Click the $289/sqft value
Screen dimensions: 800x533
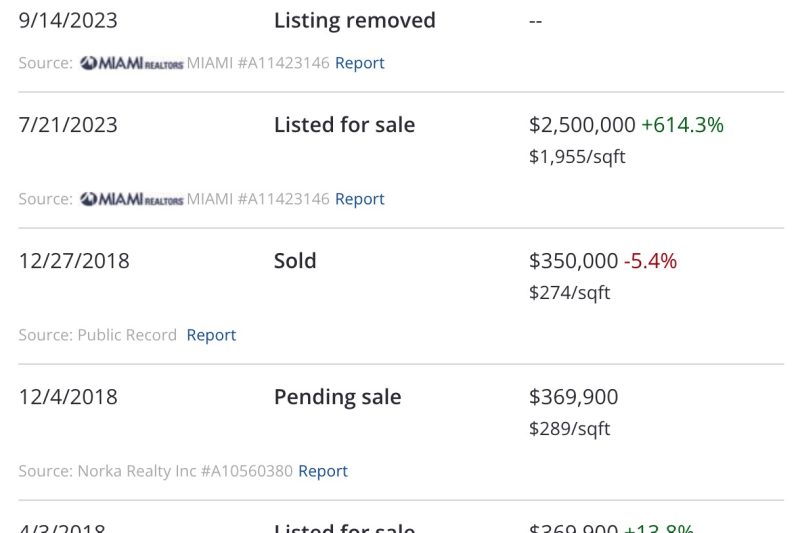point(569,429)
